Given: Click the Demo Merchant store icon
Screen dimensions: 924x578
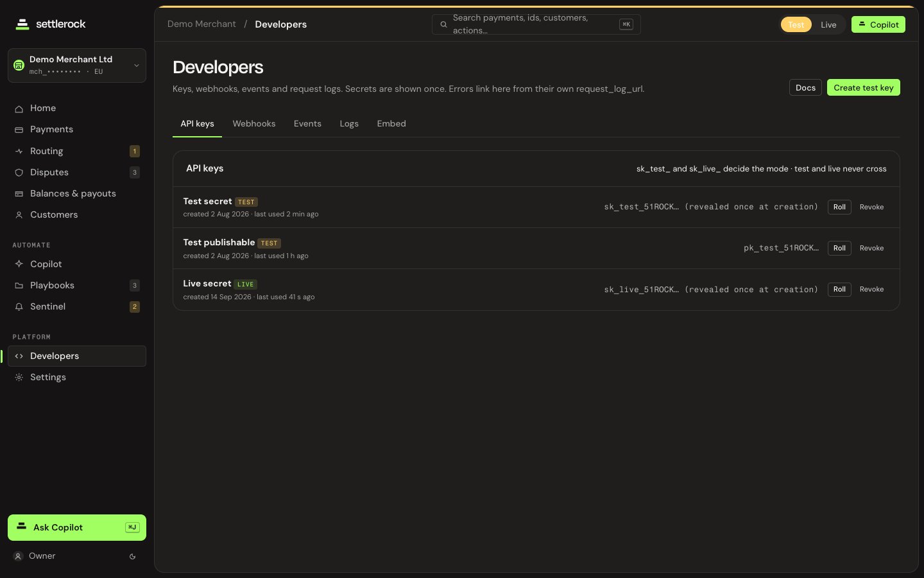Looking at the screenshot, I should [x=19, y=66].
